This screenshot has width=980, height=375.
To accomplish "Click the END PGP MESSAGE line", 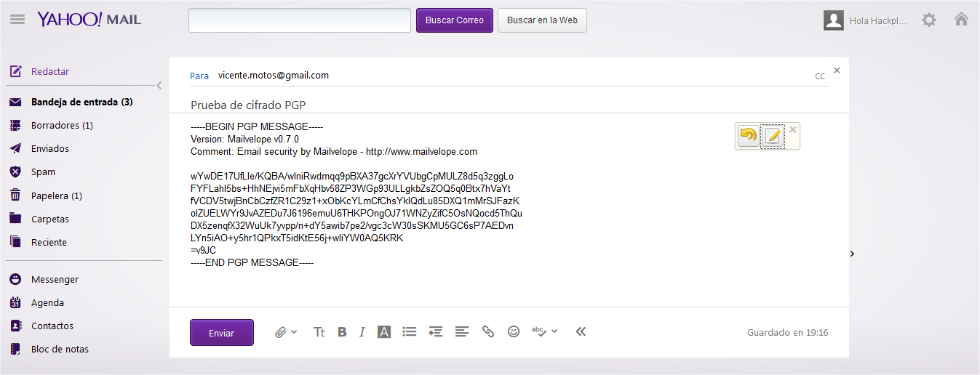I will [x=252, y=262].
